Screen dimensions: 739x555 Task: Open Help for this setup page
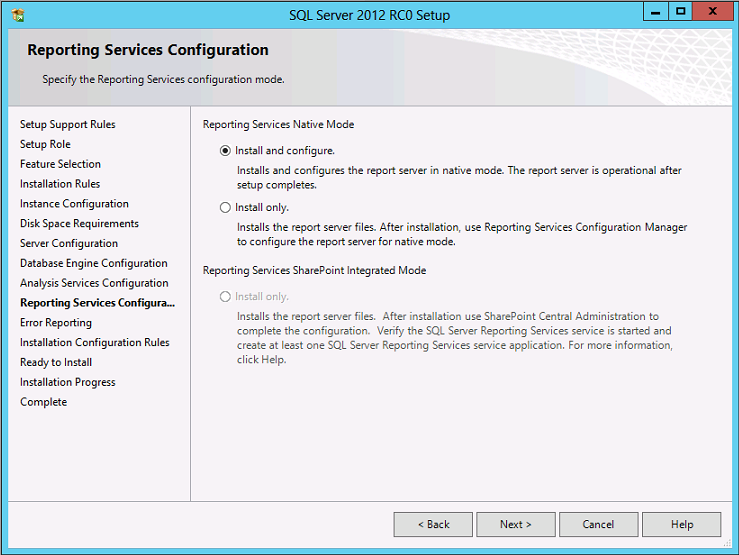click(682, 524)
